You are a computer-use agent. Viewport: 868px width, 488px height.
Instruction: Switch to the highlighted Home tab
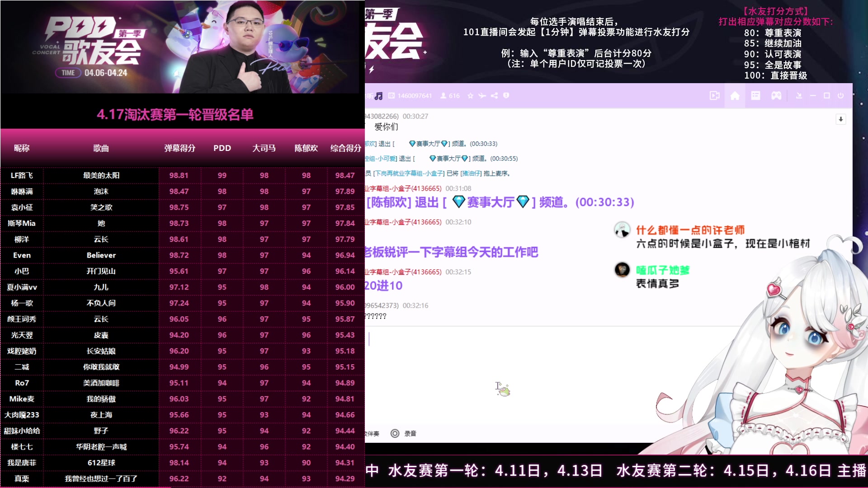735,96
